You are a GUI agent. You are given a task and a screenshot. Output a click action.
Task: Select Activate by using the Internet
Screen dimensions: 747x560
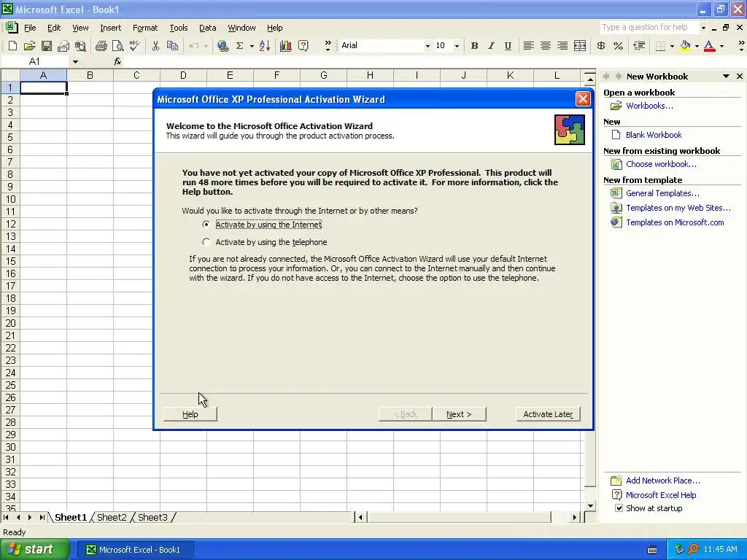[x=206, y=225]
